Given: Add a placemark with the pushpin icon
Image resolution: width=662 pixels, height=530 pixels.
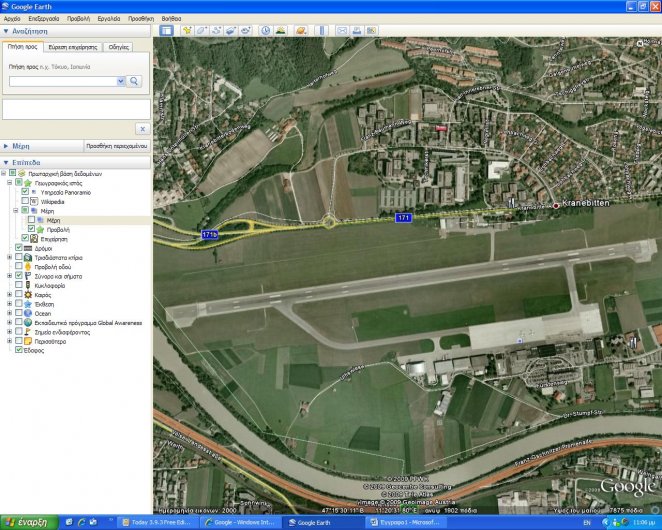Looking at the screenshot, I should click(x=187, y=30).
